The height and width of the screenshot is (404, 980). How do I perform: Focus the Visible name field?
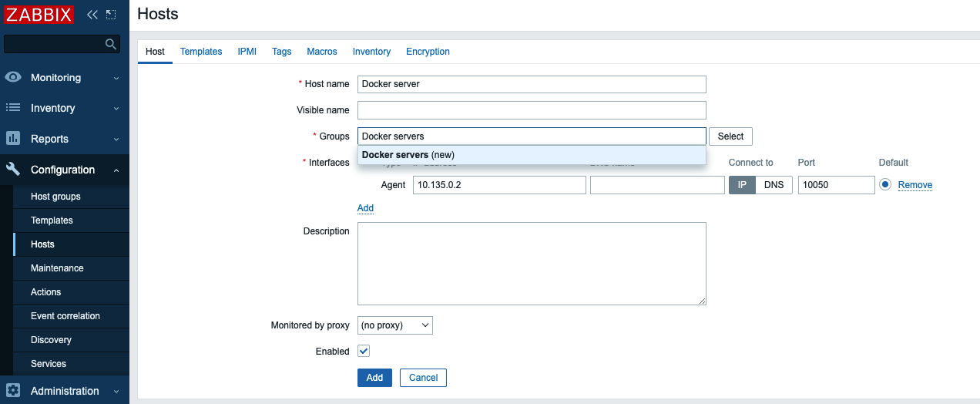pyautogui.click(x=532, y=110)
